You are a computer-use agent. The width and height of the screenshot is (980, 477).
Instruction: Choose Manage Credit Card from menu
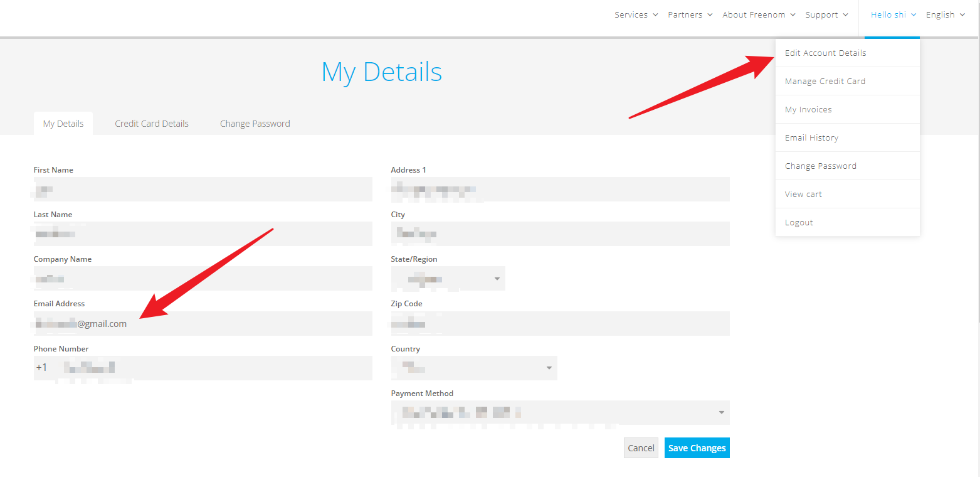pos(825,82)
